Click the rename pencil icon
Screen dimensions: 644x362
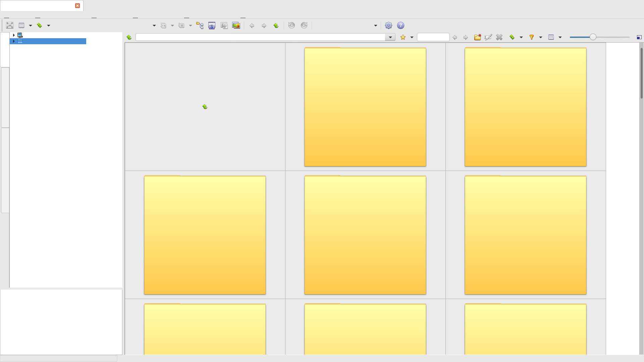click(x=488, y=37)
